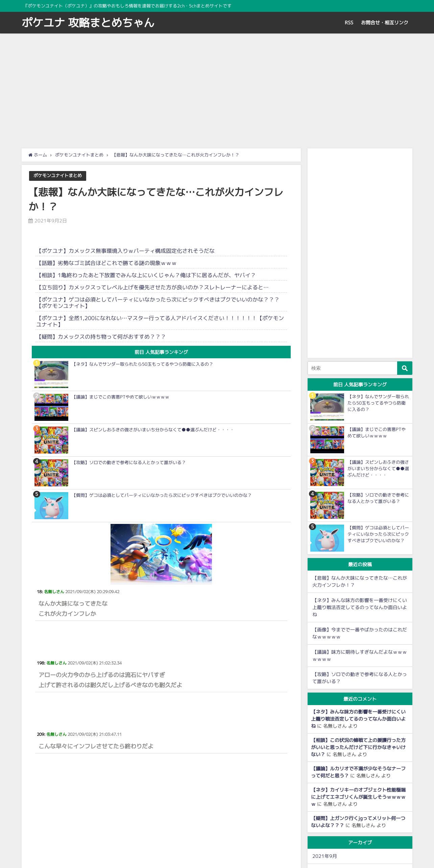Open recent post 味方に期待しすぎ

[360, 655]
